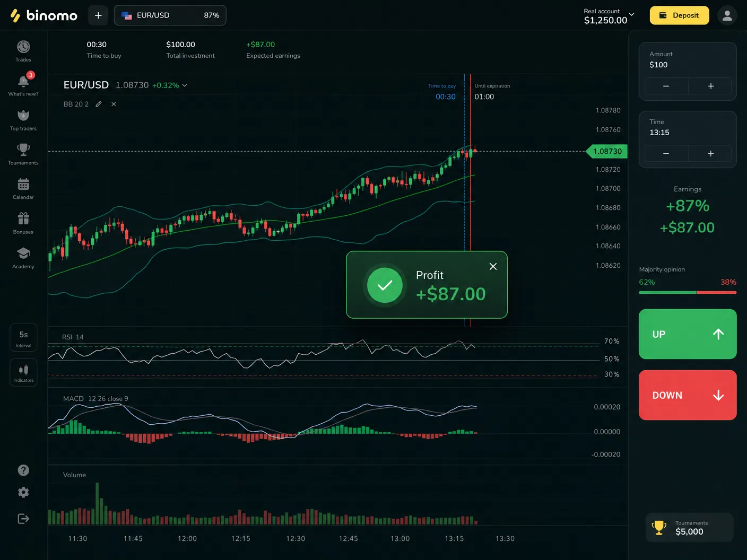
Task: Open the Tournaments $5,000 card
Action: click(x=689, y=527)
